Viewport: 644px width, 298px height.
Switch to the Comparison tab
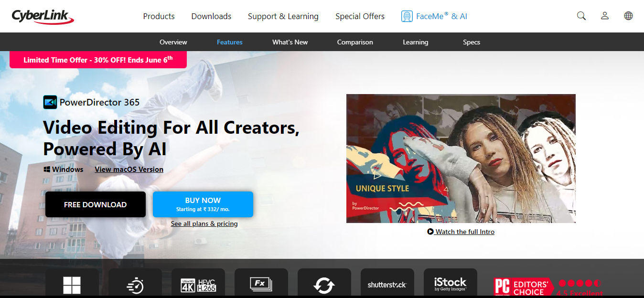(355, 42)
